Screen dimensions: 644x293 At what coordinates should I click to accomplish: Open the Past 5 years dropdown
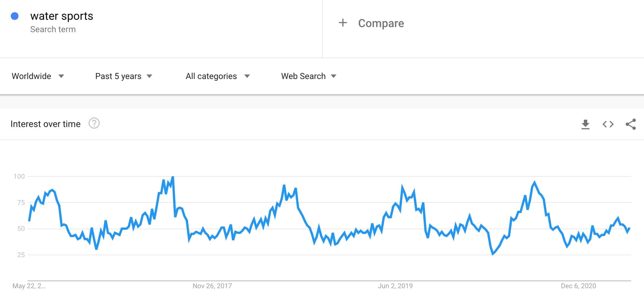tap(124, 76)
